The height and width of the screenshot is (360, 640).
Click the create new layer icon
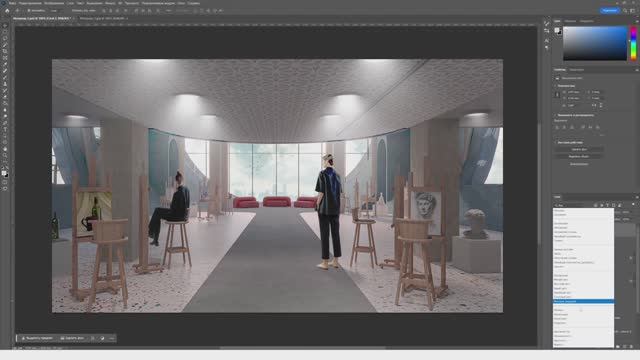[x=624, y=347]
